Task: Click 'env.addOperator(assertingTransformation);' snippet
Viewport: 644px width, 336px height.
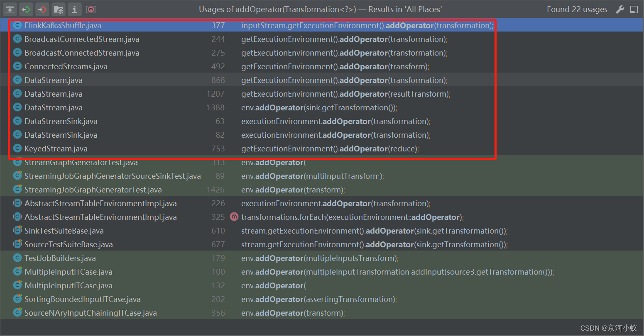Action: click(319, 299)
